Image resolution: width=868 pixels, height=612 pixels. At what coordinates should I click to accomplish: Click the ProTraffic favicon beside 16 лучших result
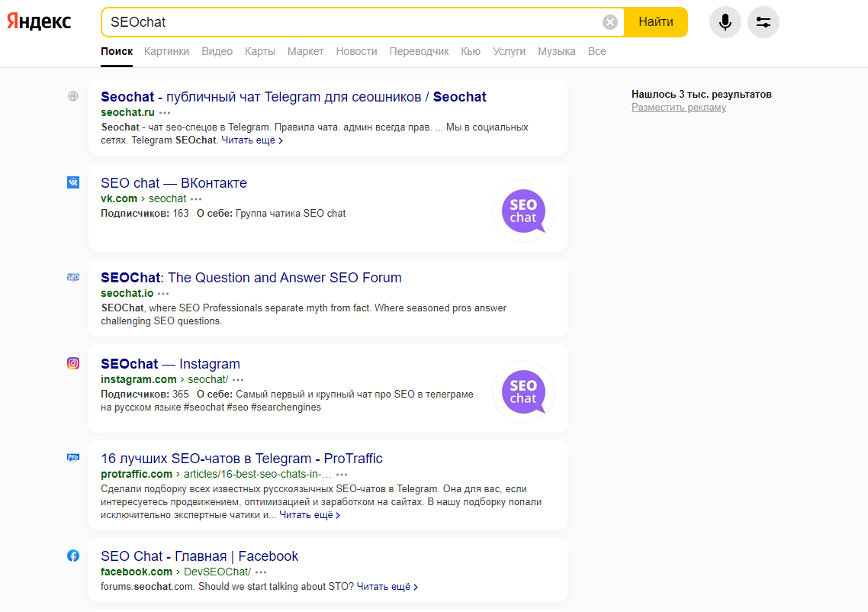coord(73,458)
